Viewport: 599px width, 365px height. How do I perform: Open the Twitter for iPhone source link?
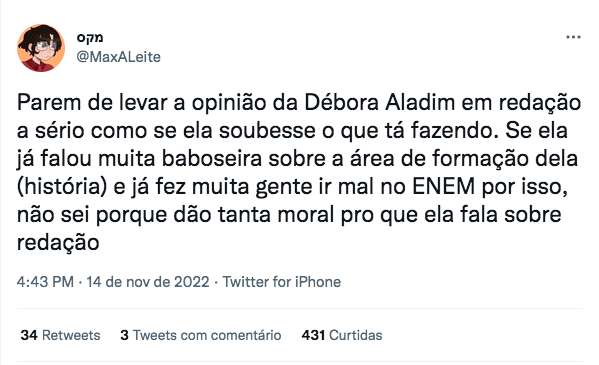pos(282,282)
